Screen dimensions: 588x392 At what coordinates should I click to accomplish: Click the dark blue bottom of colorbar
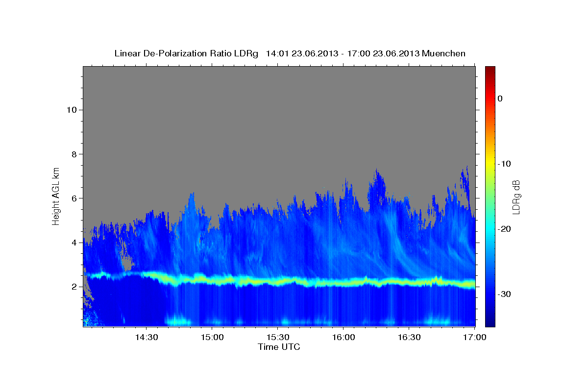[x=490, y=322]
